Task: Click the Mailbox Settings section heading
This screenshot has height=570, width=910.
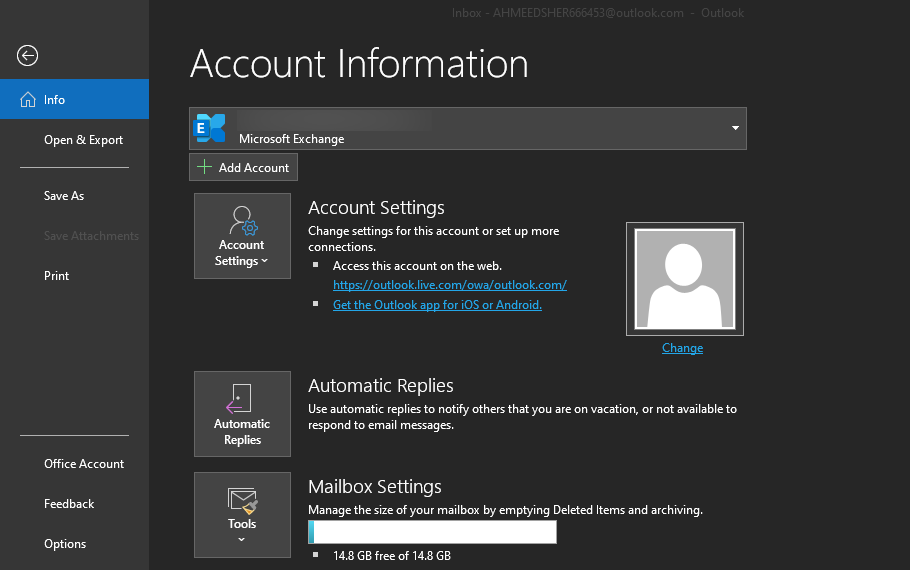Action: [x=375, y=487]
